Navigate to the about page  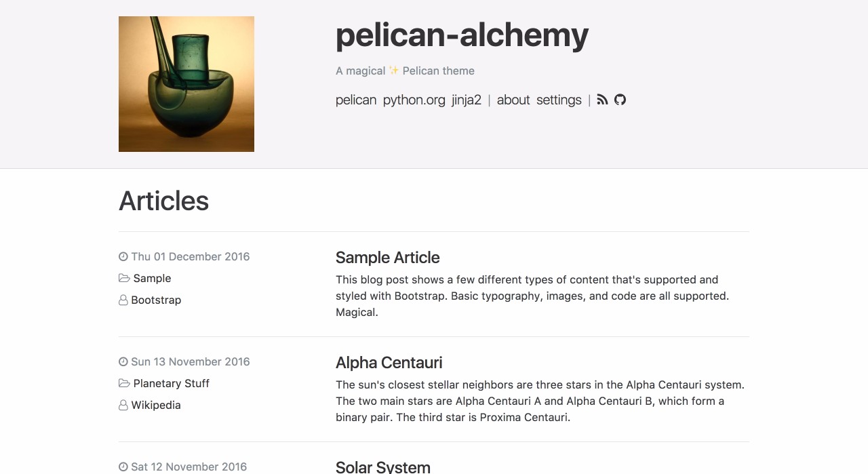tap(513, 100)
